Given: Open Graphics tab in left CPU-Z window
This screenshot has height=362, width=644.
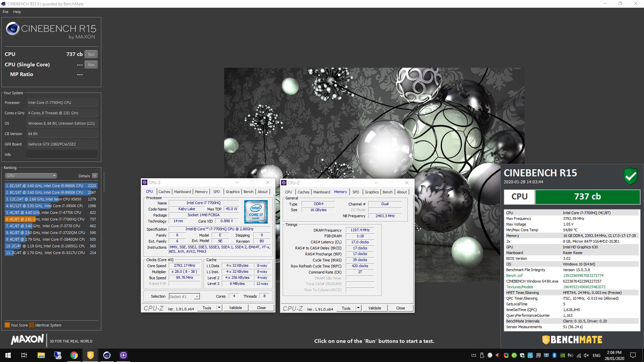Looking at the screenshot, I should [x=232, y=192].
